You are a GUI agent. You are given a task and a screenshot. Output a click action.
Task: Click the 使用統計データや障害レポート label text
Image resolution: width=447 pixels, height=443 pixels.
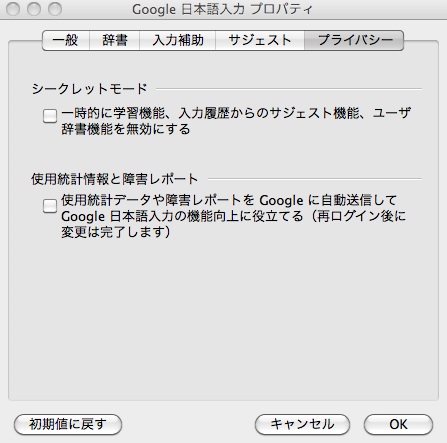(x=233, y=216)
